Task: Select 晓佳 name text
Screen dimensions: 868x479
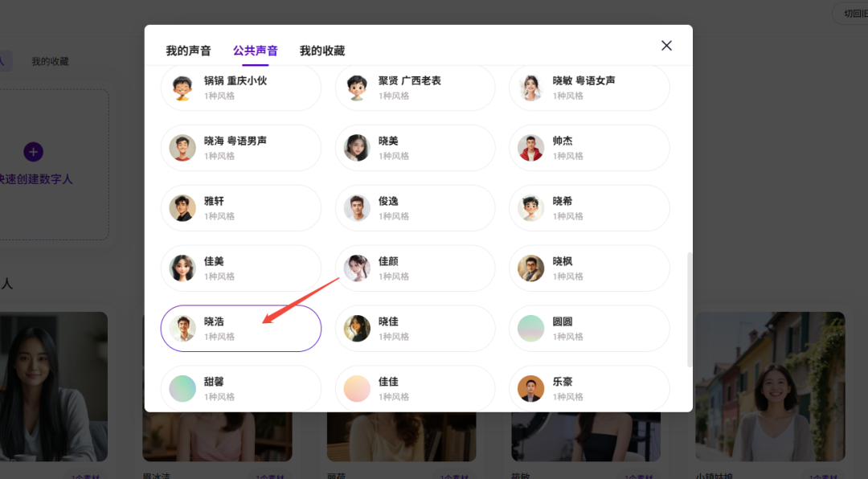Action: pyautogui.click(x=388, y=321)
